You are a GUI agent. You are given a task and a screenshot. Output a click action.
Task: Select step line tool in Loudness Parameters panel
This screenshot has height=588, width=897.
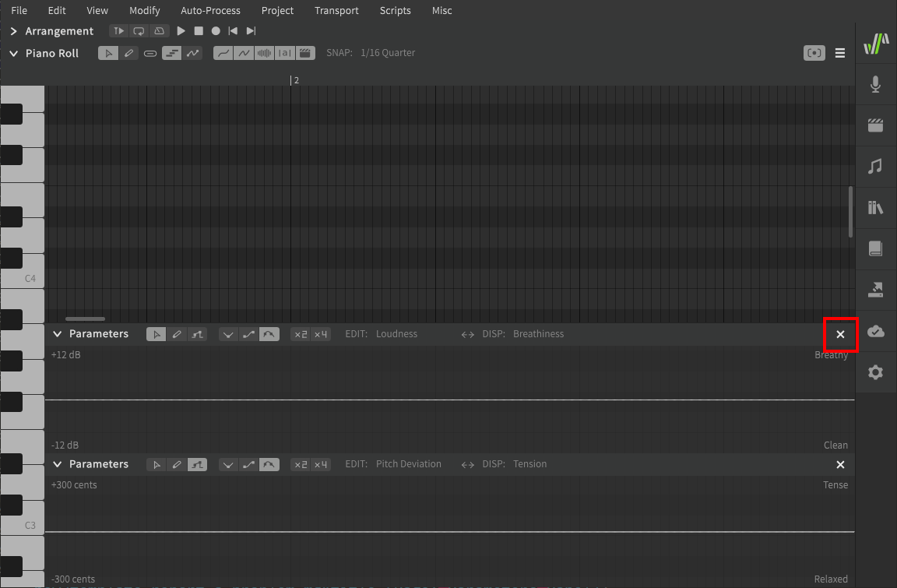point(197,335)
